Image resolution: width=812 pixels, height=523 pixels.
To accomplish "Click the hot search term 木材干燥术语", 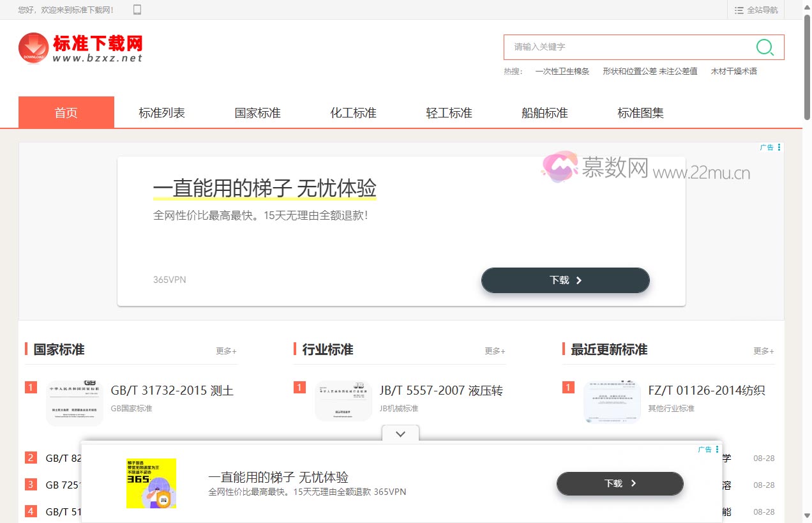I will 734,71.
